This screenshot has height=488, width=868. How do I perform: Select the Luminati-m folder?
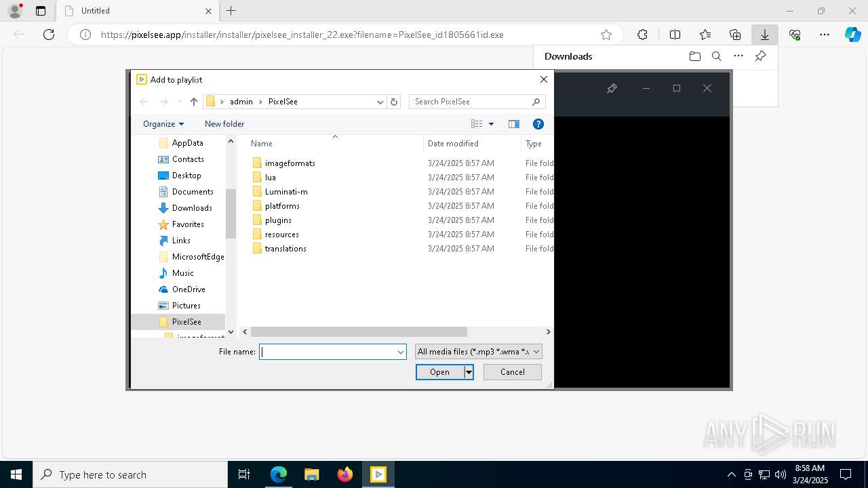click(x=286, y=192)
